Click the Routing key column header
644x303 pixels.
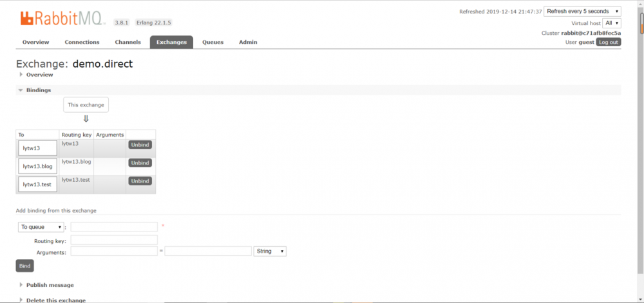[x=77, y=135]
